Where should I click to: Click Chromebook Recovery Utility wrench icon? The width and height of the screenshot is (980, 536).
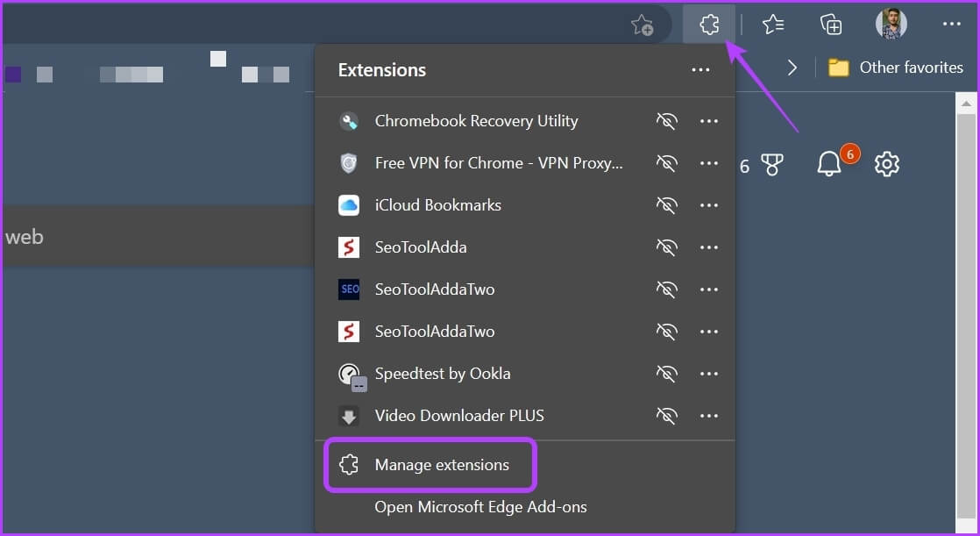349,121
